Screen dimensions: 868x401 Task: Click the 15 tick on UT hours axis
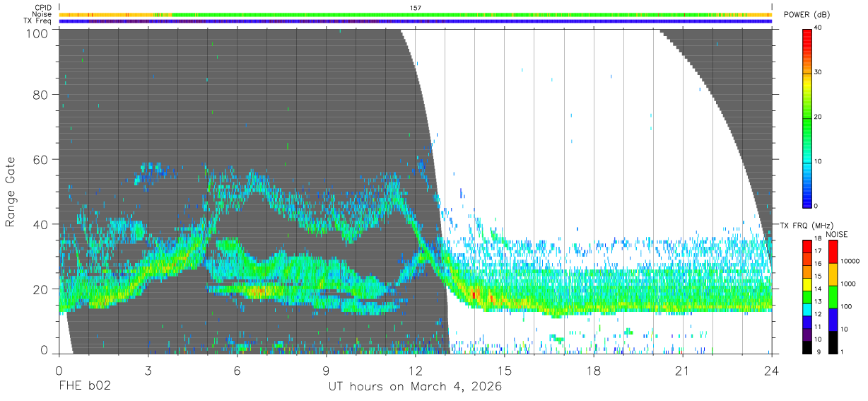[505, 371]
